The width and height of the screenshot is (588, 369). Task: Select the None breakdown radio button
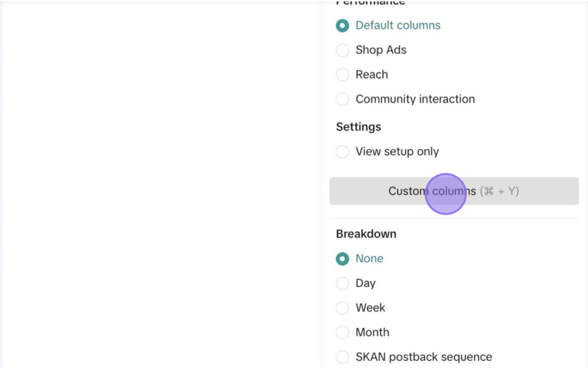(342, 259)
